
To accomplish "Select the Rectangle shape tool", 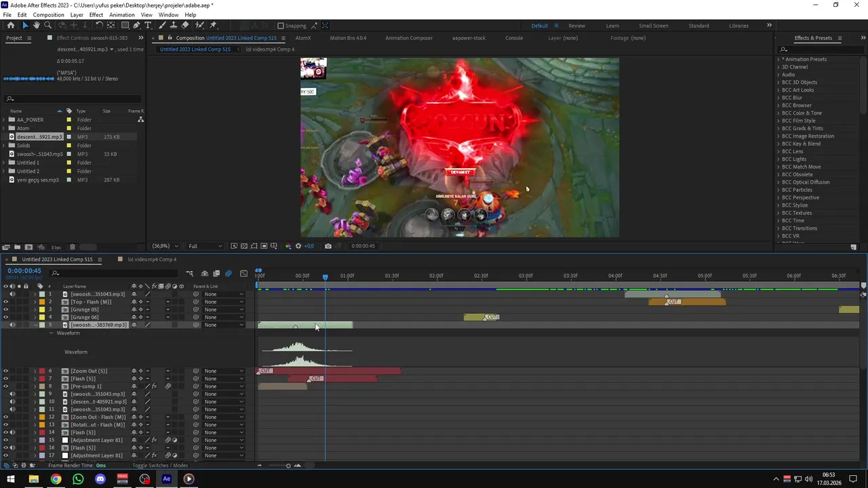I will coord(125,25).
